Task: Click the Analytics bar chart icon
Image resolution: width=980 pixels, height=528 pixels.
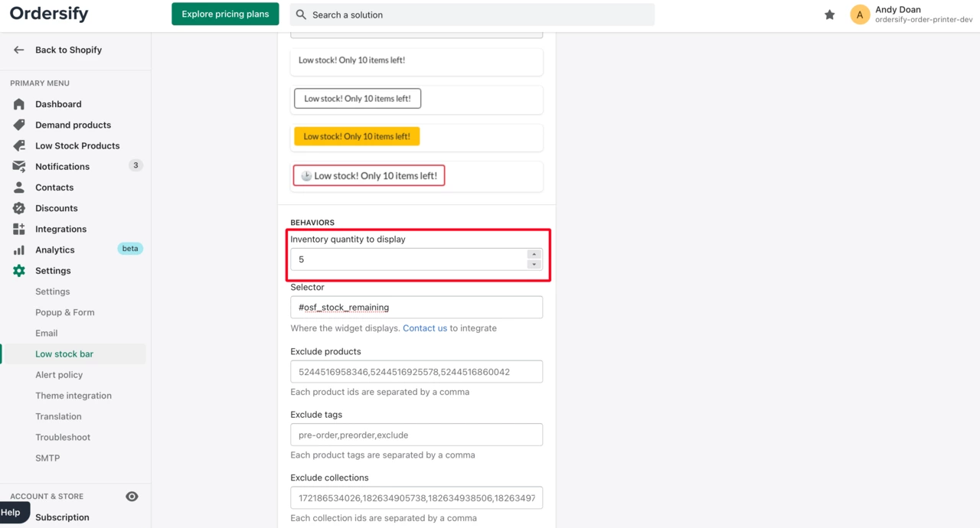Action: (19, 249)
